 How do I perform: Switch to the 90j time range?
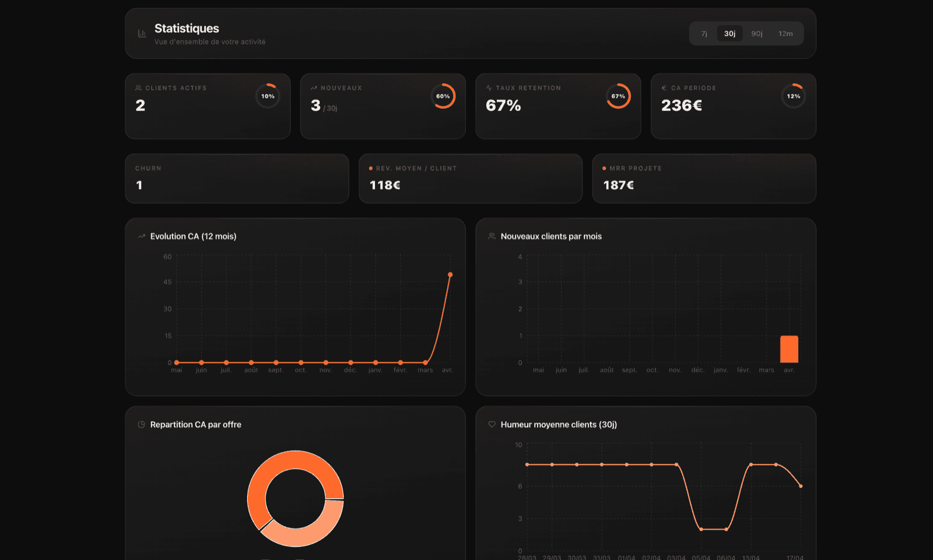point(756,33)
